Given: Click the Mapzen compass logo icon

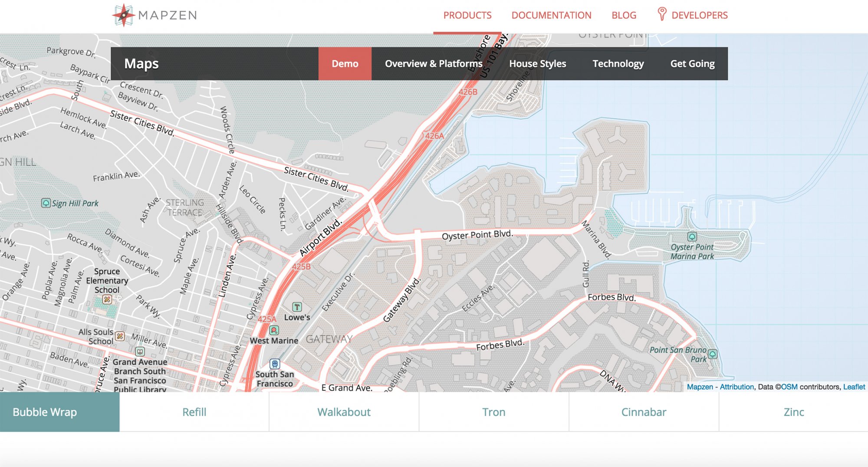Looking at the screenshot, I should click(124, 15).
